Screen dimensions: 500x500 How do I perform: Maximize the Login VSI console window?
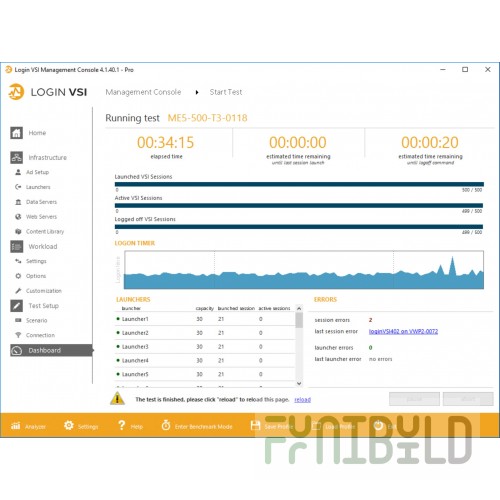pyautogui.click(x=465, y=70)
